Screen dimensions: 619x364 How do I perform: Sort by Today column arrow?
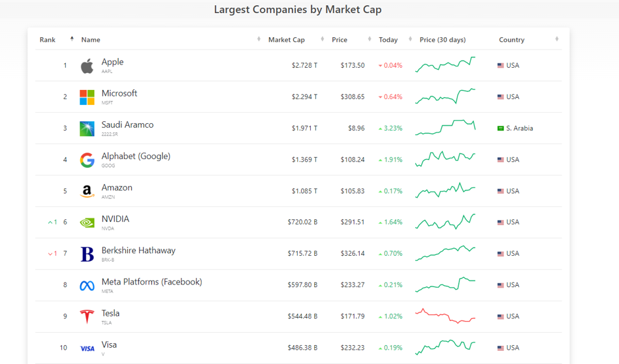[410, 38]
